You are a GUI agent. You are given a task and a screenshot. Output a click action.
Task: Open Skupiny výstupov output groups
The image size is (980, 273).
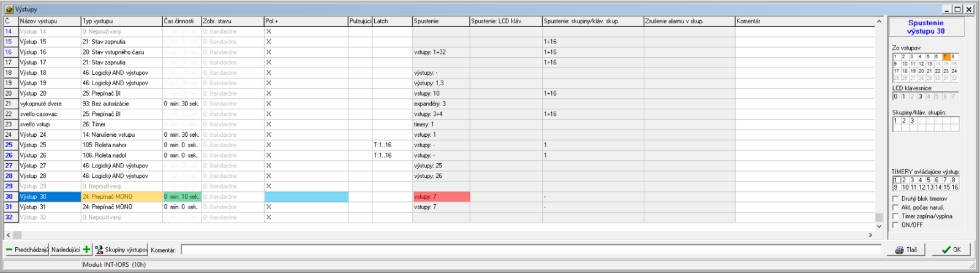(x=99, y=250)
